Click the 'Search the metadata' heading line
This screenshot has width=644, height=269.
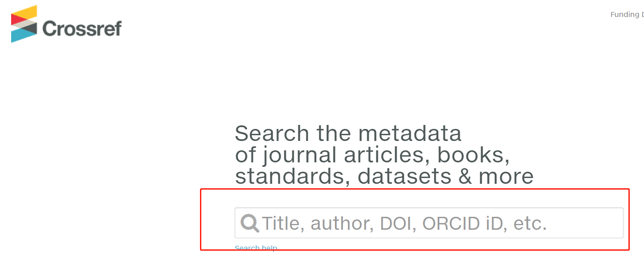[348, 133]
